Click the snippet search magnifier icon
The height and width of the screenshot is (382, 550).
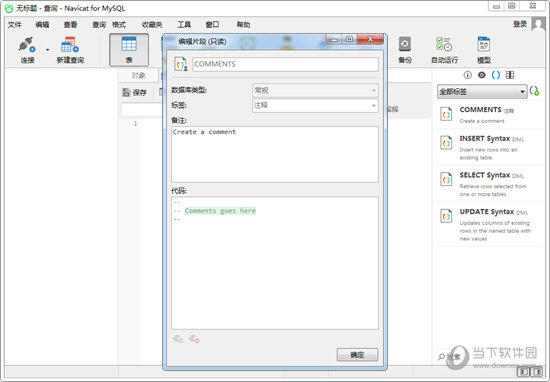point(441,357)
